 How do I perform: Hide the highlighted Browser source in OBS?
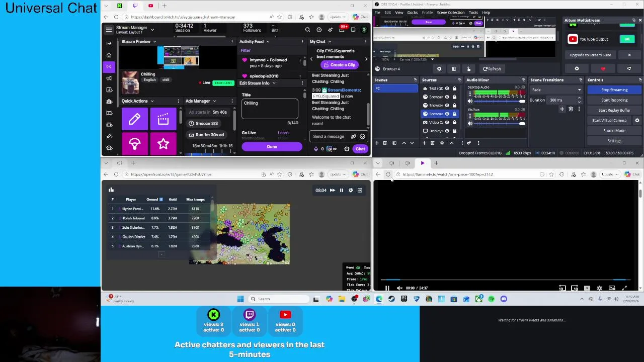coord(447,114)
